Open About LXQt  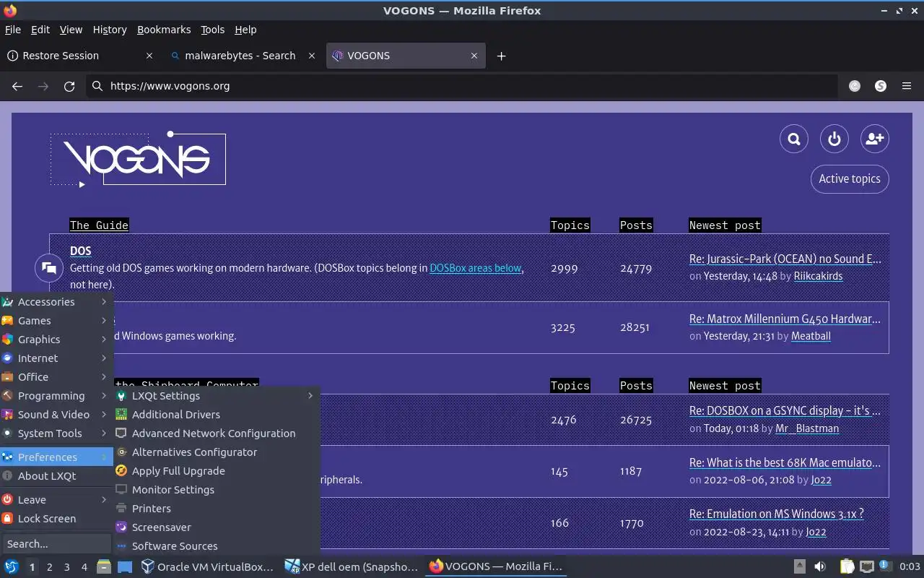coord(56,476)
